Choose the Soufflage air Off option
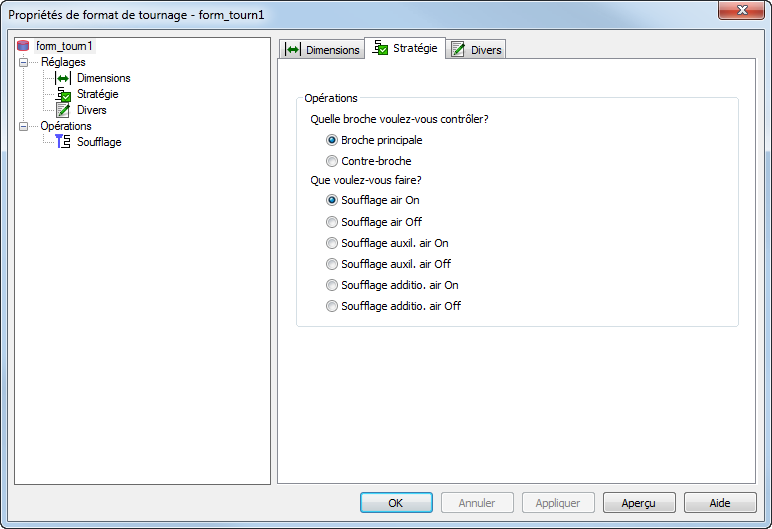 click(x=333, y=222)
